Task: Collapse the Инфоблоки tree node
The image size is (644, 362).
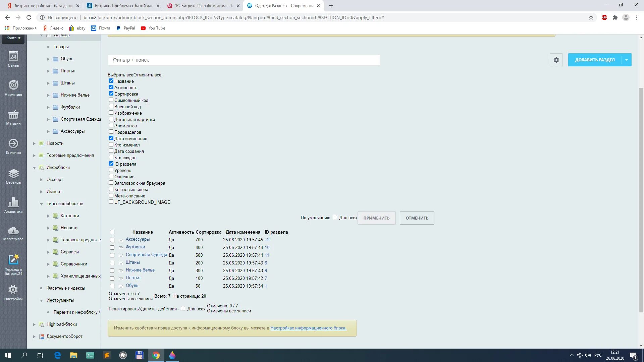Action: click(x=34, y=168)
